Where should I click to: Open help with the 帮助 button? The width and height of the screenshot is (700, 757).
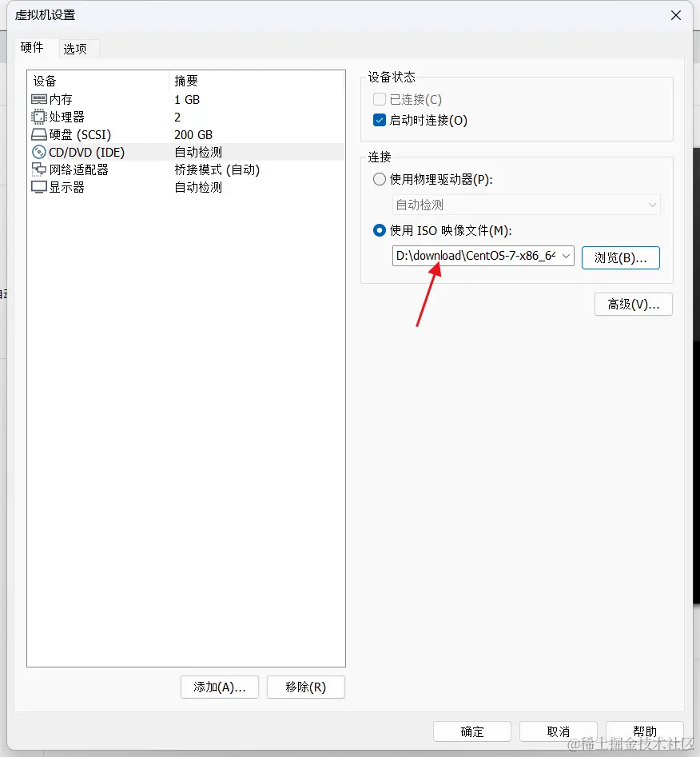pos(645,731)
